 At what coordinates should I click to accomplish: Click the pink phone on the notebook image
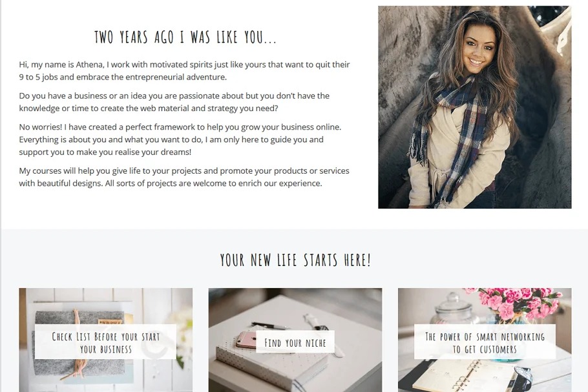click(x=246, y=339)
